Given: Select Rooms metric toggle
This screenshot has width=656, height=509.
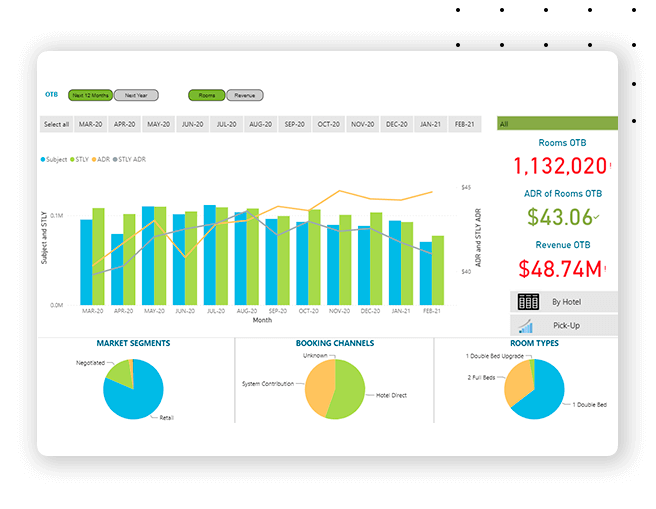Looking at the screenshot, I should click(x=207, y=95).
